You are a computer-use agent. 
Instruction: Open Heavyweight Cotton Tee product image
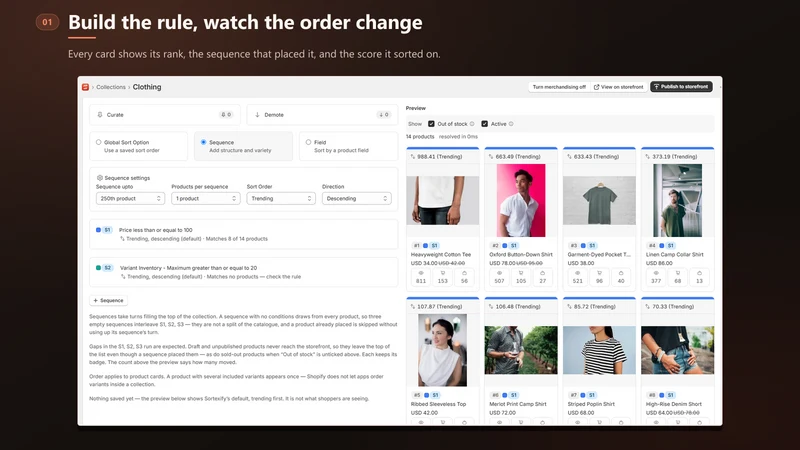point(442,201)
